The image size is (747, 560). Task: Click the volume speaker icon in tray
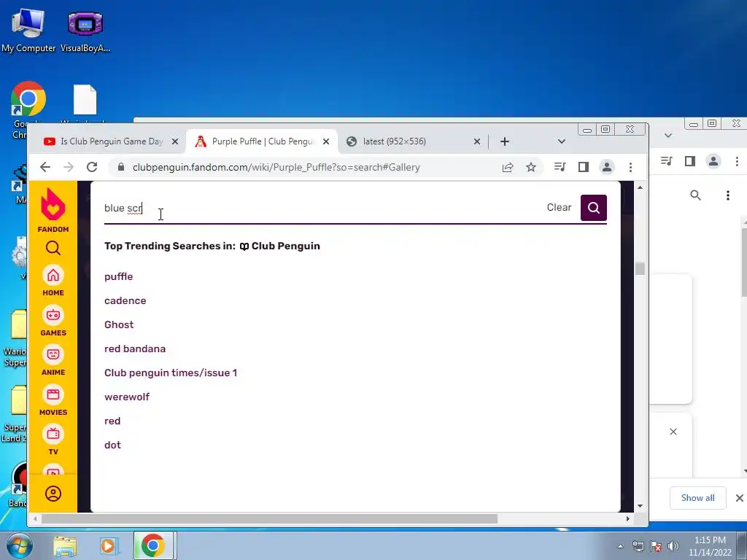pos(673,546)
